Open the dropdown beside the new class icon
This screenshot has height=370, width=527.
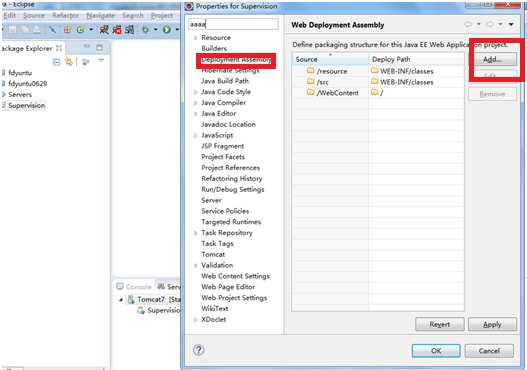pyautogui.click(x=91, y=30)
